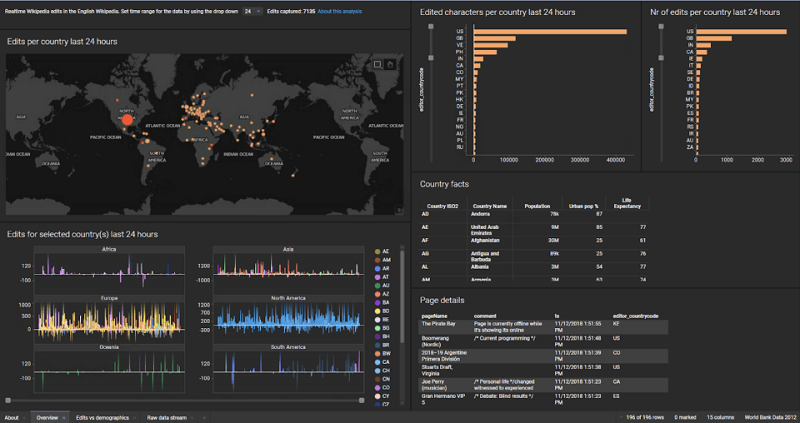The image size is (800, 423).
Task: Select the rectangle marking tool on the map
Action: coord(378,64)
